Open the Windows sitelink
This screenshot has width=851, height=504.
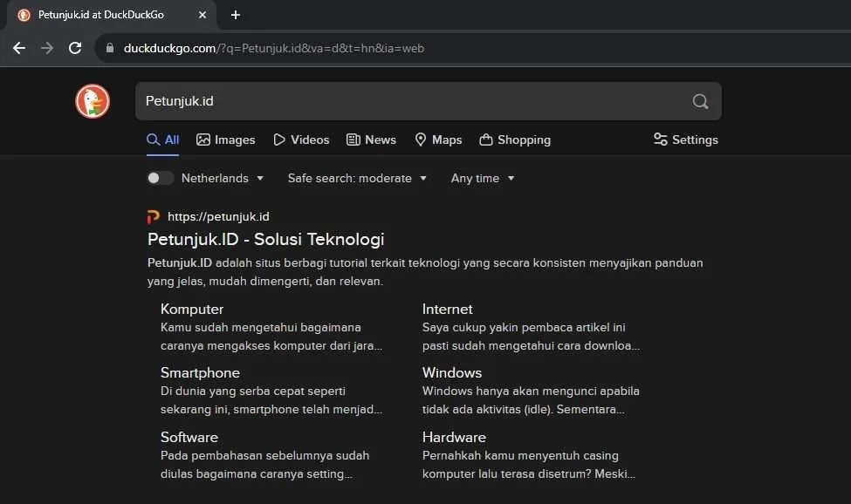point(452,373)
